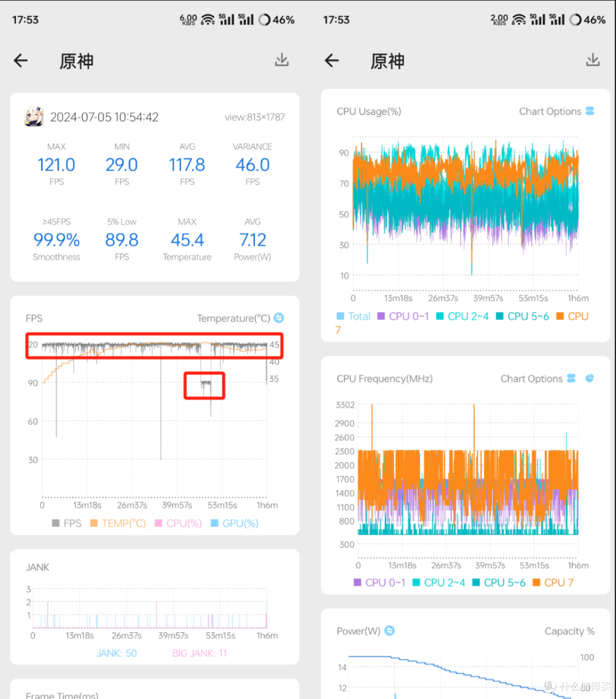Toggle the grey FPS series in the legend
Screen dimensions: 616x699
click(x=66, y=523)
